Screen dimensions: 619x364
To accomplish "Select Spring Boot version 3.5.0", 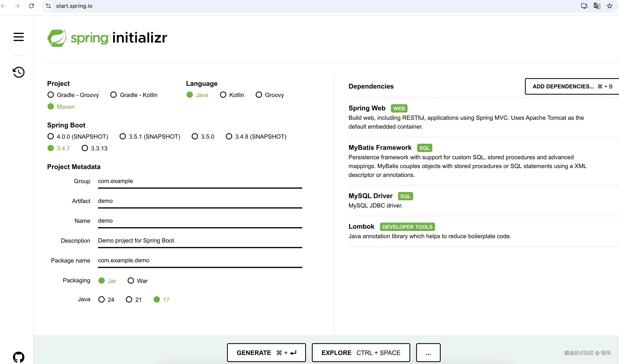I will 195,136.
